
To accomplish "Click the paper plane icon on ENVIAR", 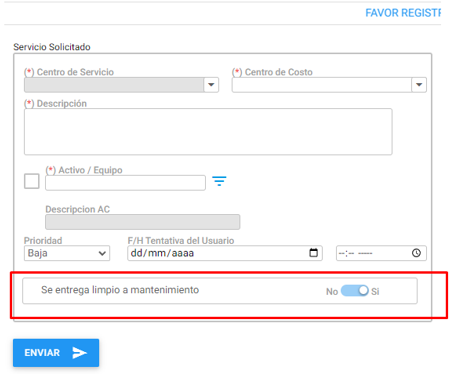I will pos(80,353).
